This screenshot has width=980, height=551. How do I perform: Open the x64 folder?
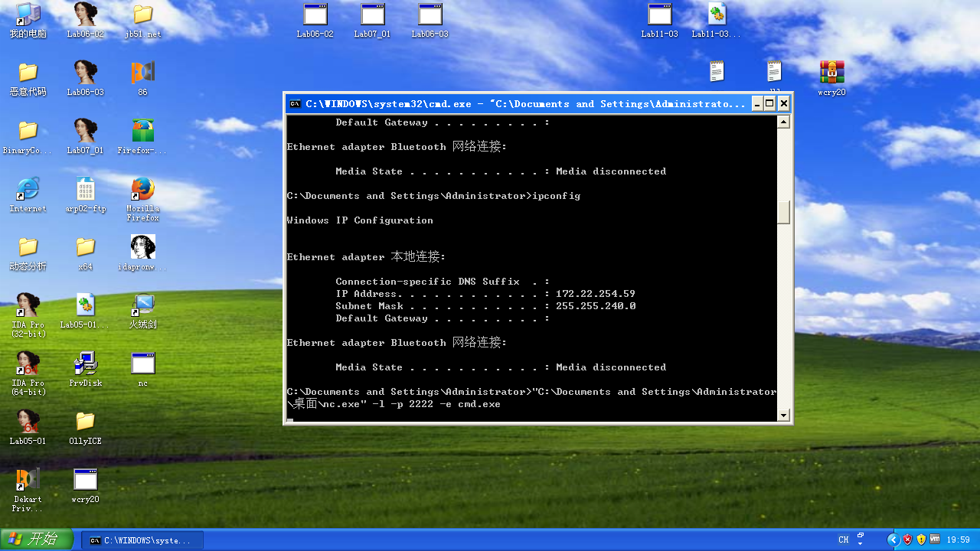(85, 253)
